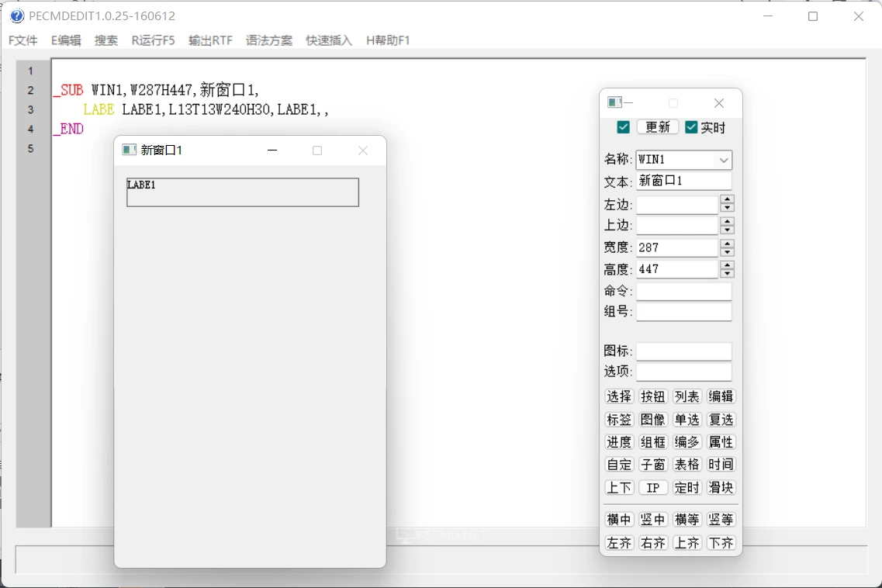Screen dimensions: 882x588
Task: Click the 属性 button
Action: click(721, 442)
